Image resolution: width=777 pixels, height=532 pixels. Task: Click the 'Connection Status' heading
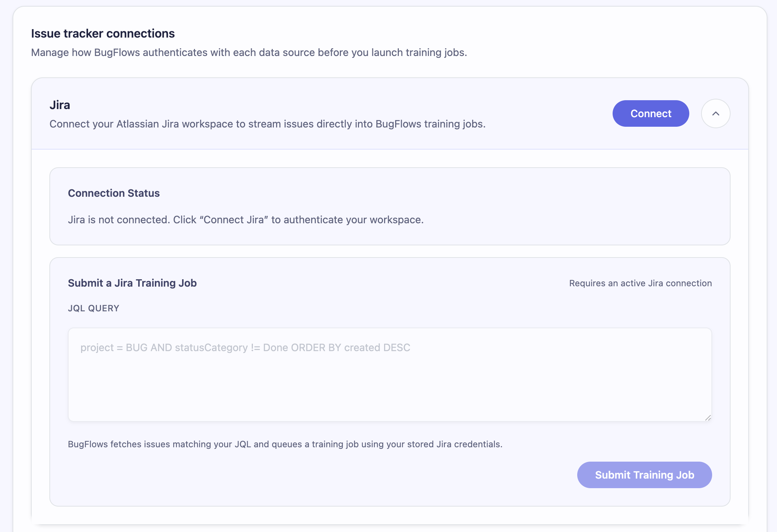pyautogui.click(x=114, y=193)
